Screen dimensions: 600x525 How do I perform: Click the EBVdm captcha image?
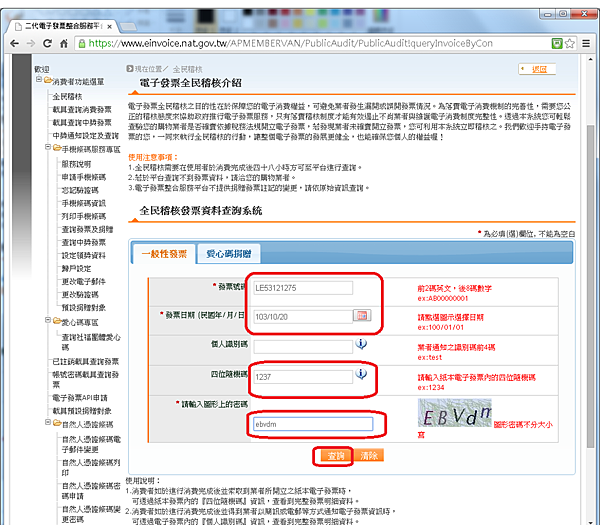click(455, 413)
